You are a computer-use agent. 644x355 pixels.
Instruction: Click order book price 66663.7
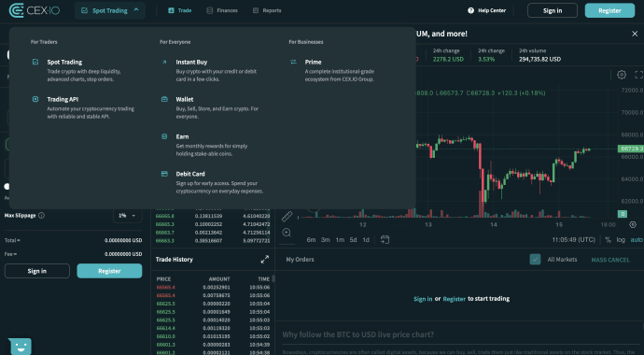point(164,233)
